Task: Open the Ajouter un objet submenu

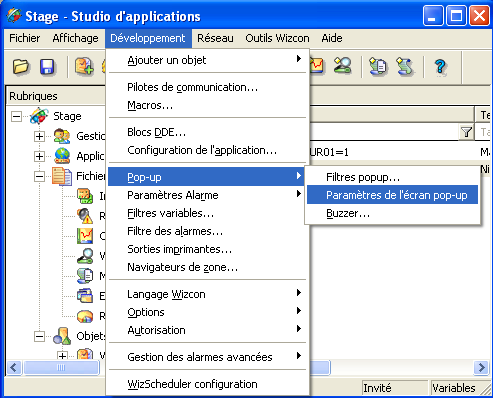Action: [x=207, y=60]
